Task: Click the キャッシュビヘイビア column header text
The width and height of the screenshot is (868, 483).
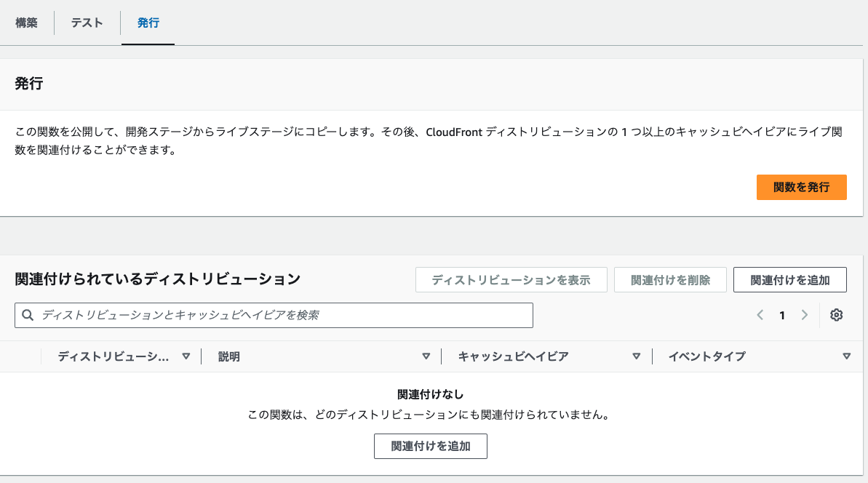Action: [513, 357]
